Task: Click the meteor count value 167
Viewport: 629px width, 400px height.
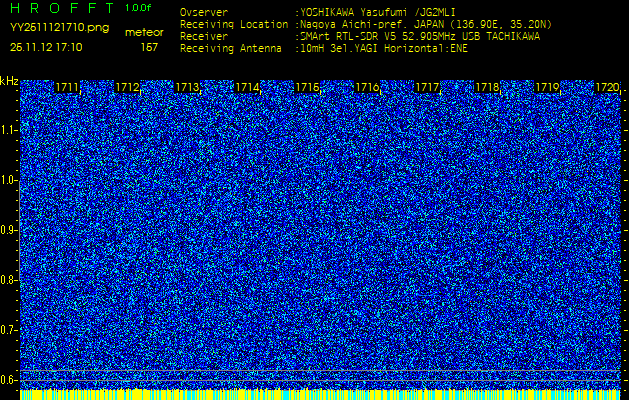Action: click(x=149, y=47)
